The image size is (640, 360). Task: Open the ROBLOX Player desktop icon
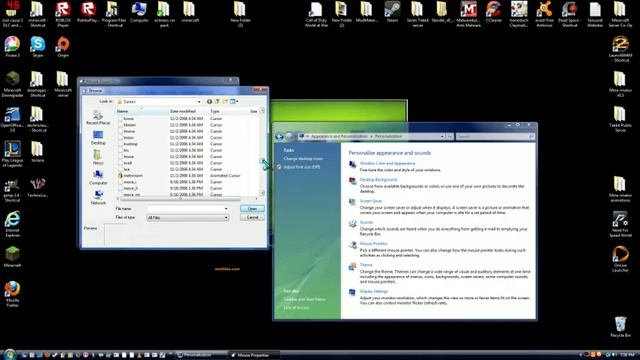pos(63,14)
